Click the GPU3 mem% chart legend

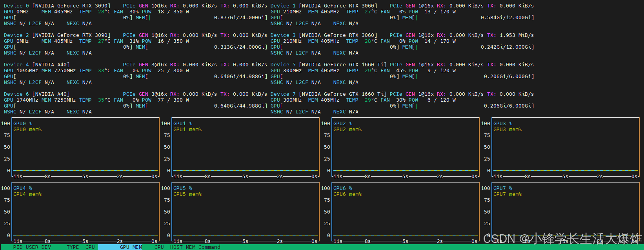(x=507, y=130)
